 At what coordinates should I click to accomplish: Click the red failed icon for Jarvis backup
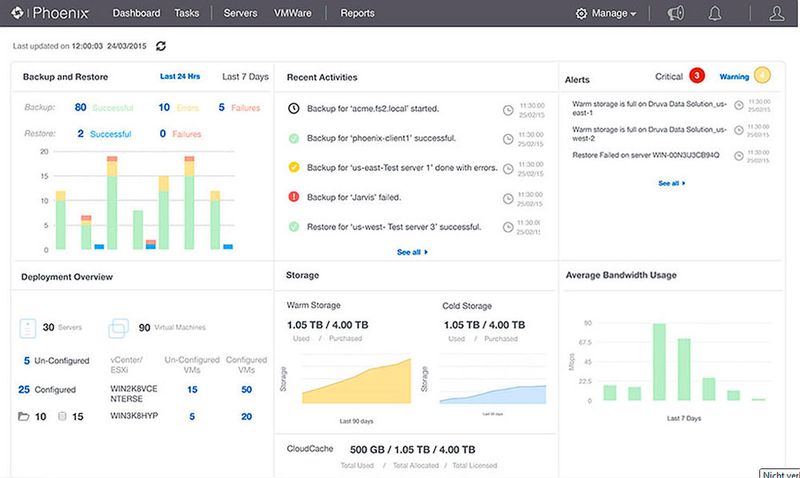click(293, 197)
